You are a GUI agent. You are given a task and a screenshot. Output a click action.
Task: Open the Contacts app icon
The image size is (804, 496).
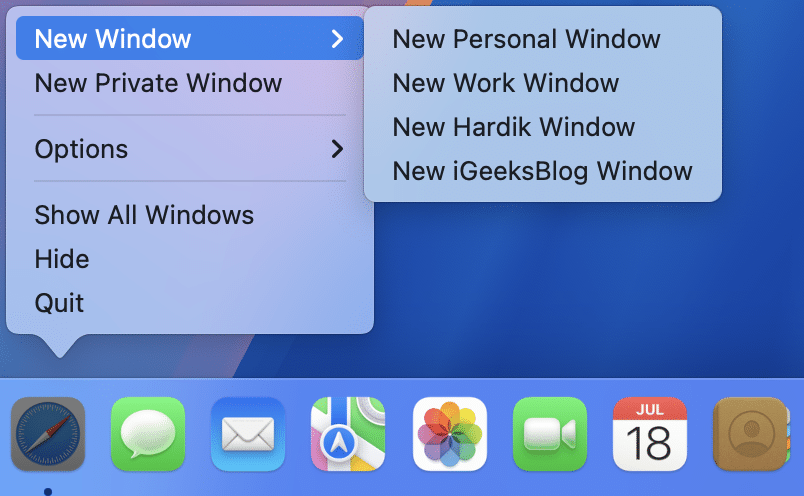point(751,434)
